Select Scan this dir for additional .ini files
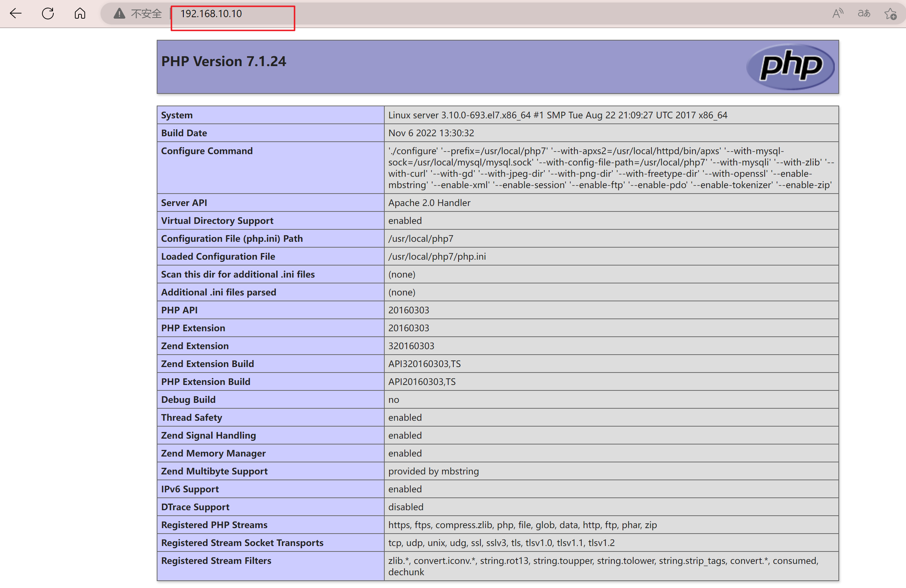Image resolution: width=906 pixels, height=588 pixels. pyautogui.click(x=238, y=274)
